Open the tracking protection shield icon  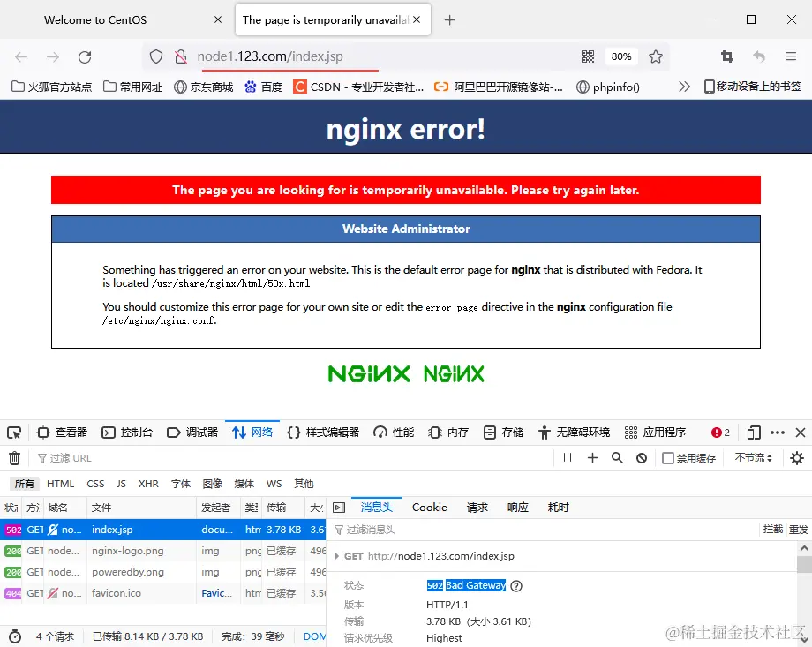click(156, 56)
